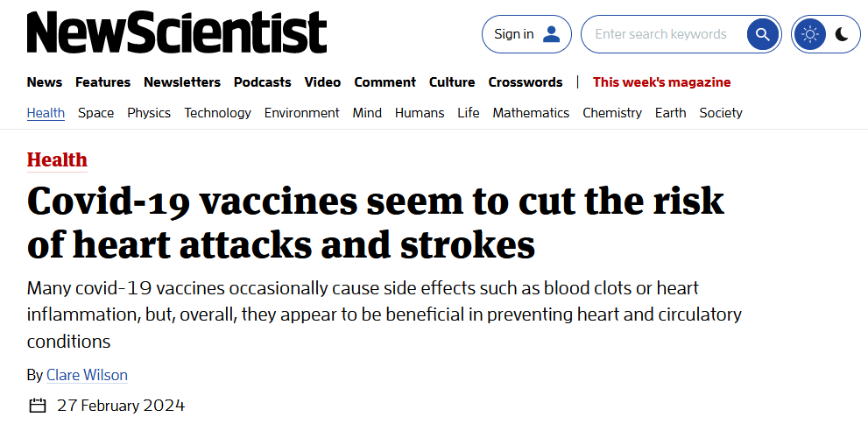The image size is (868, 424).
Task: Click the user profile icon in Sign in
Action: coord(551,34)
